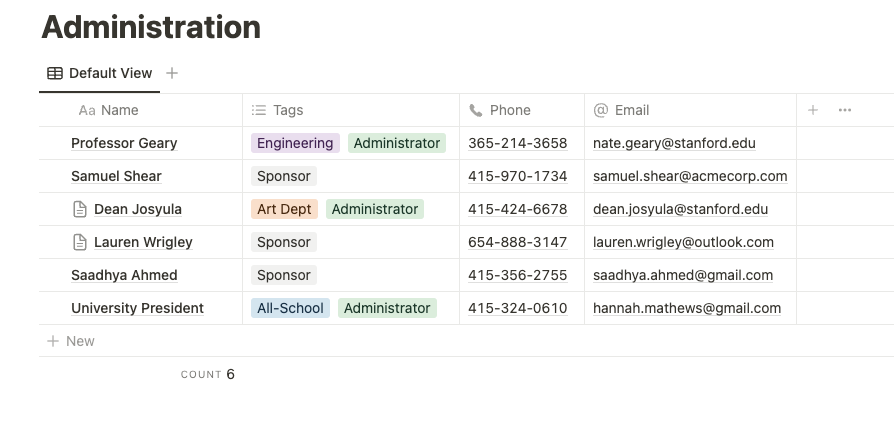Click the nate.geary@stanford.edu email link
894x421 pixels.
(x=674, y=143)
